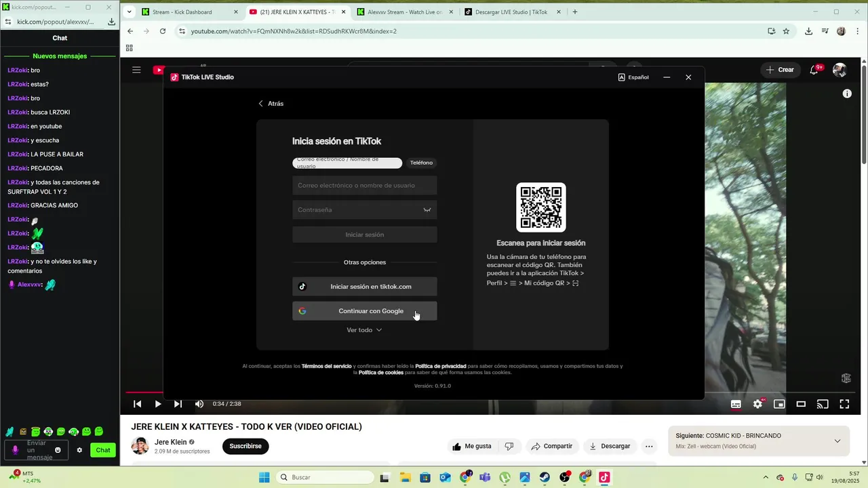Open Steam from the taskbar
Screen dimensions: 868x488
[x=545, y=477]
